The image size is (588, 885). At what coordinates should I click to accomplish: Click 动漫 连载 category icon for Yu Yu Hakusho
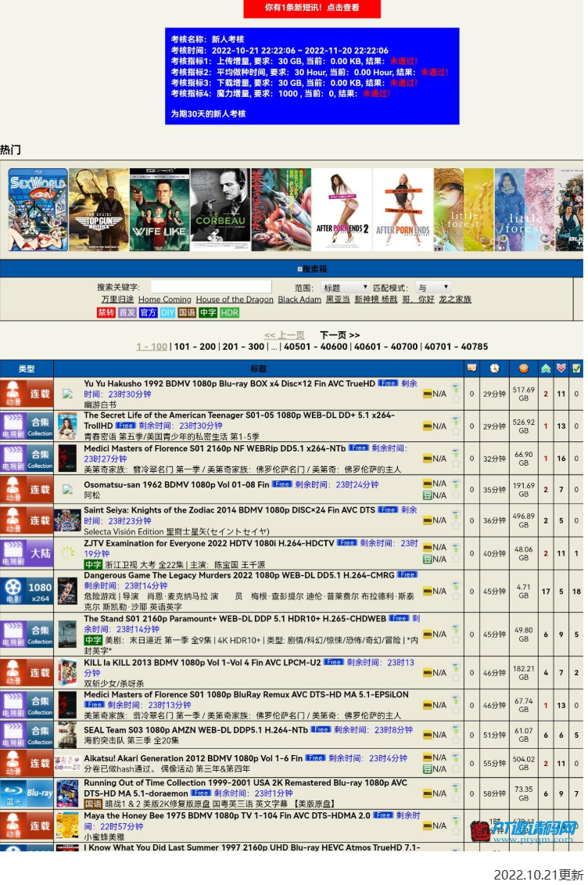point(27,394)
